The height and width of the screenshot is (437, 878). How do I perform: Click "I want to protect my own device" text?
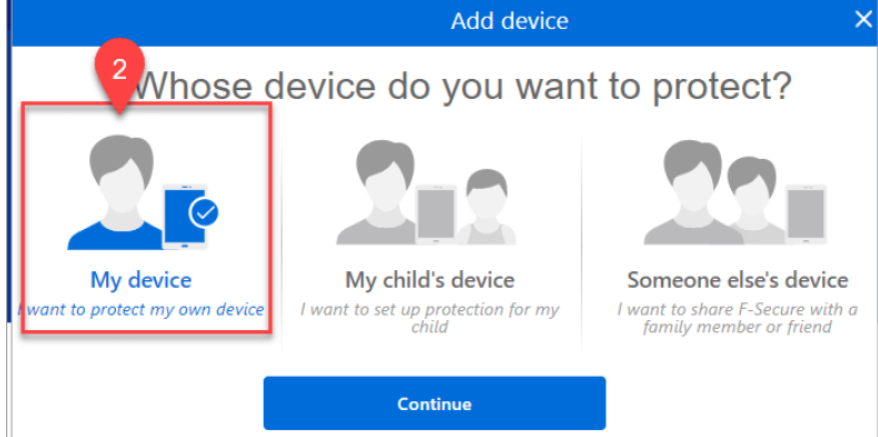[141, 309]
